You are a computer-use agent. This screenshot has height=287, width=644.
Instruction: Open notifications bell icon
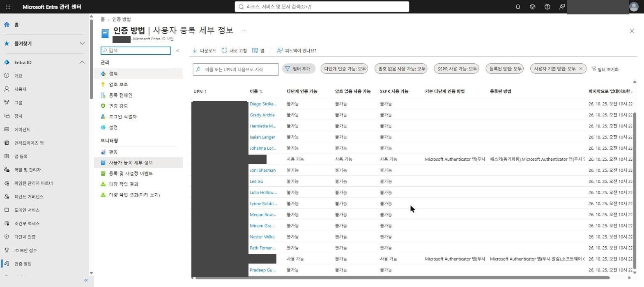click(517, 7)
